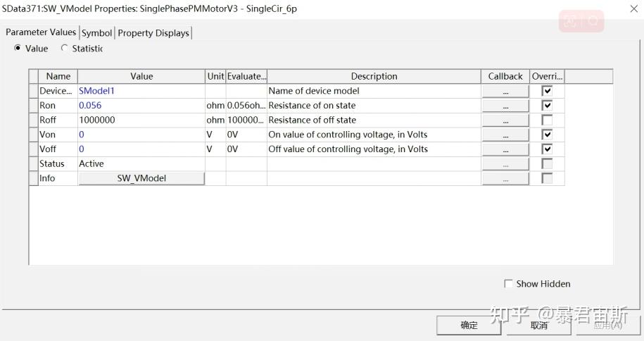
Task: Switch to the Symbol tab
Action: pos(96,33)
